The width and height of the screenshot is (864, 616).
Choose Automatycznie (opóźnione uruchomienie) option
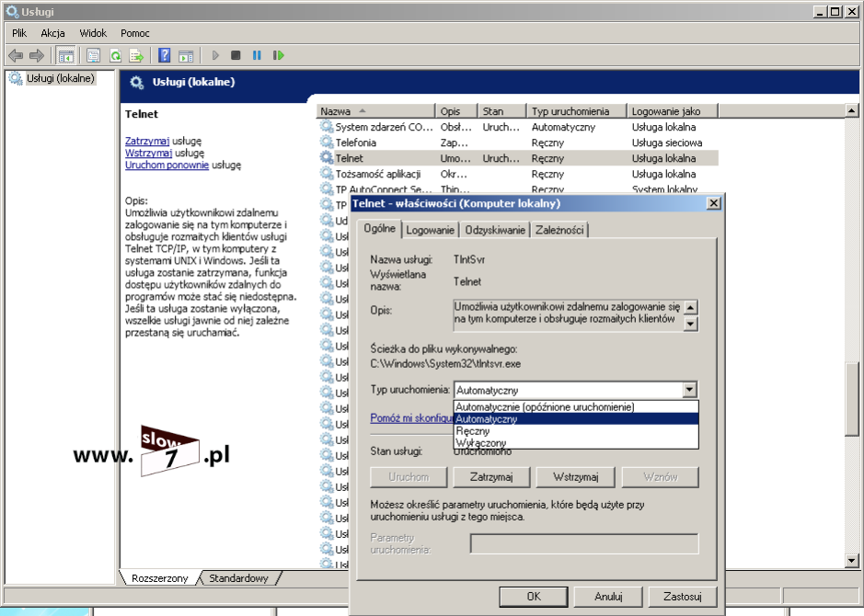(576, 406)
